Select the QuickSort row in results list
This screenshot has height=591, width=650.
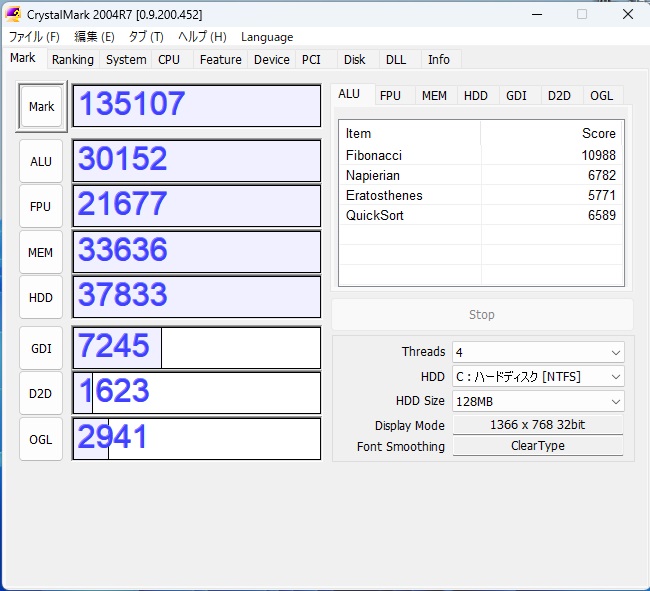coord(481,215)
